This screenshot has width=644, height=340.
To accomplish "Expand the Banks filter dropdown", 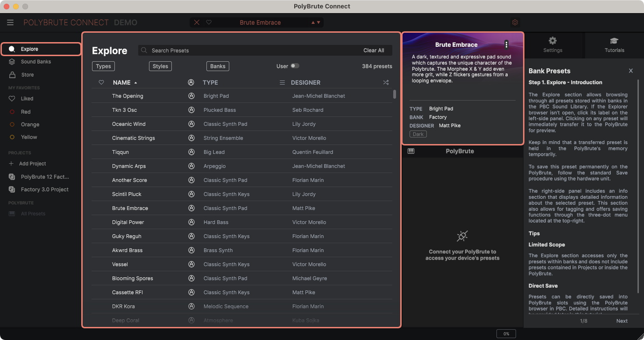I will 218,66.
